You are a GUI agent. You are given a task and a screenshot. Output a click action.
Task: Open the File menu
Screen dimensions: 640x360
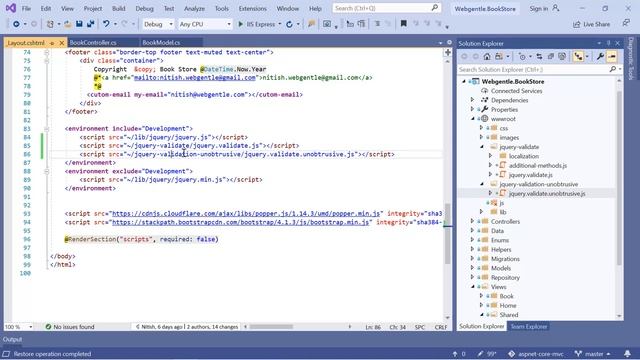[26, 8]
